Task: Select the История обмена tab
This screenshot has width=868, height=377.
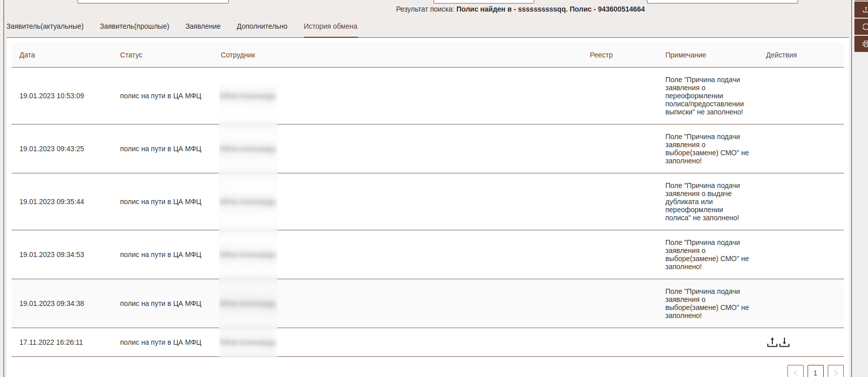Action: 330,26
